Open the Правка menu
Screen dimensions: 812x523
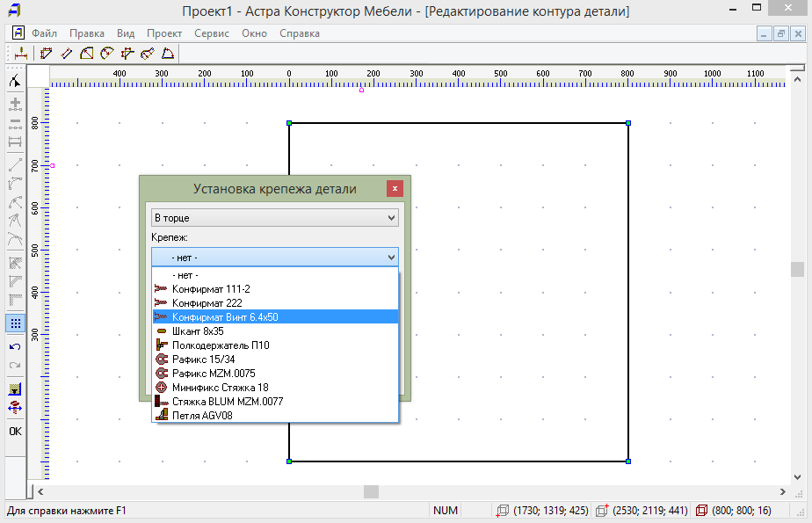[87, 33]
